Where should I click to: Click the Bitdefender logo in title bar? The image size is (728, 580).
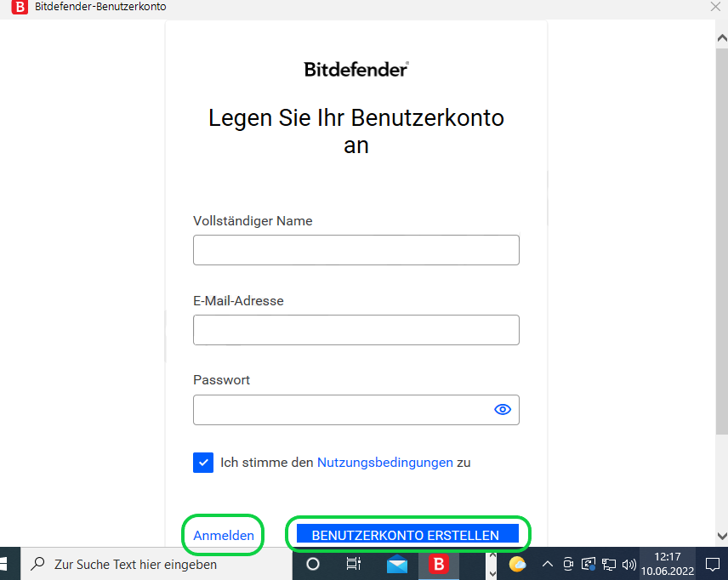coord(20,7)
